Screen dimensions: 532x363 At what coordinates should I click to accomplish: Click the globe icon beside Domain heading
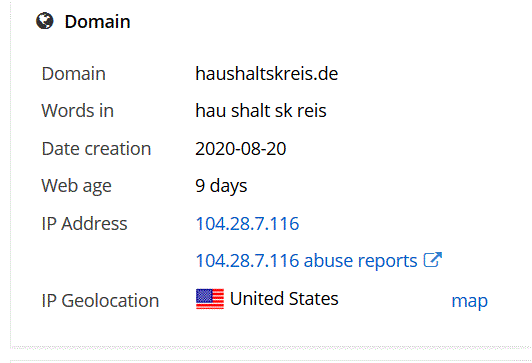(x=45, y=21)
